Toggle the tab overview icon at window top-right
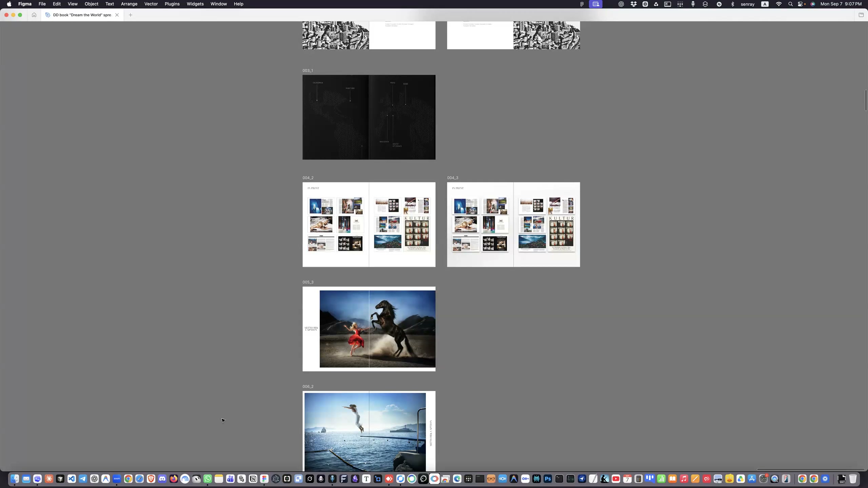Viewport: 868px width, 488px height. pyautogui.click(x=861, y=15)
